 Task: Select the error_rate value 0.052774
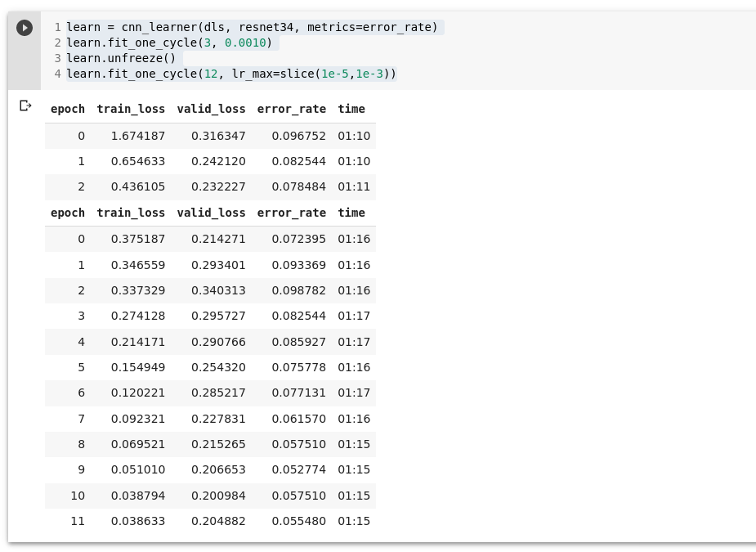pyautogui.click(x=298, y=469)
